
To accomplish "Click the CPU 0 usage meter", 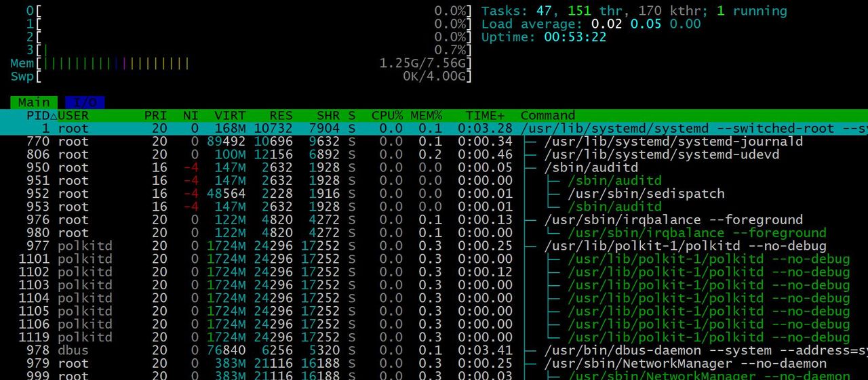I will [249, 11].
